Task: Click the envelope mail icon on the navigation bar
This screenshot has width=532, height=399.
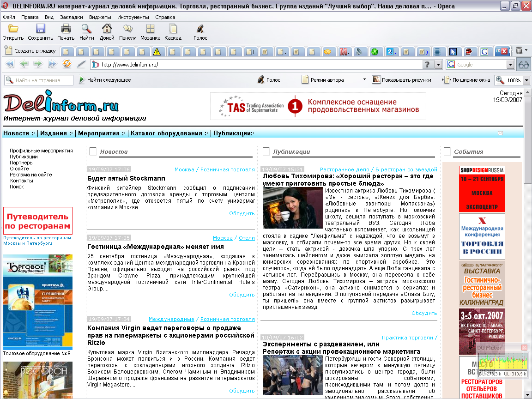Action: 500,133
